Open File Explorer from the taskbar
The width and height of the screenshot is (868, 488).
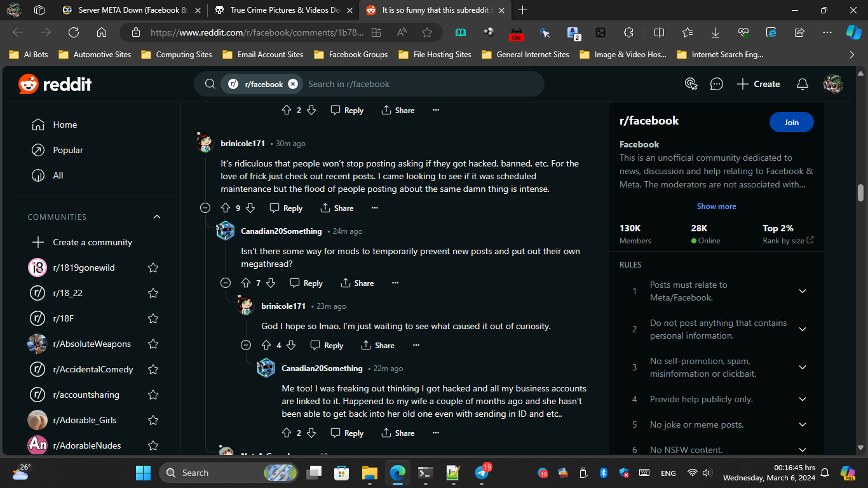370,473
